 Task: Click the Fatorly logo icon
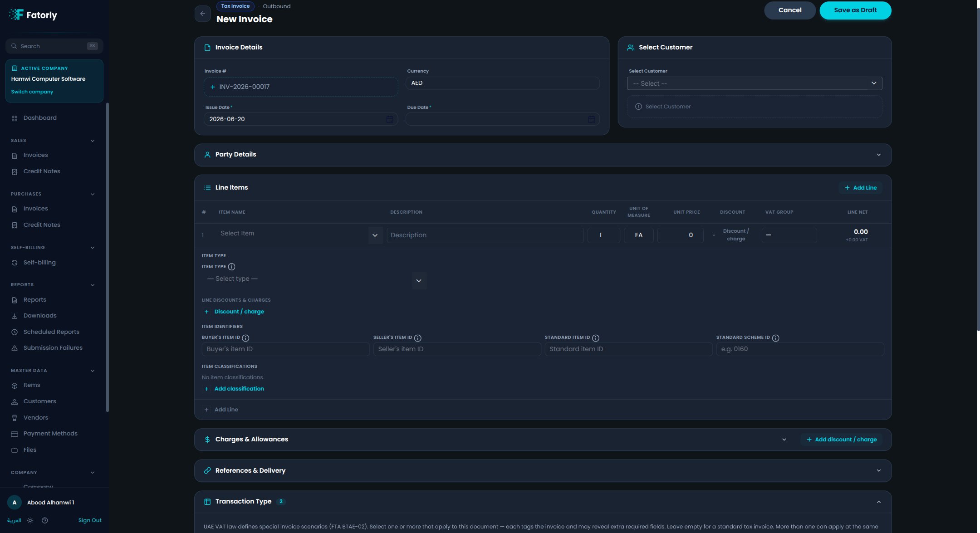[16, 15]
